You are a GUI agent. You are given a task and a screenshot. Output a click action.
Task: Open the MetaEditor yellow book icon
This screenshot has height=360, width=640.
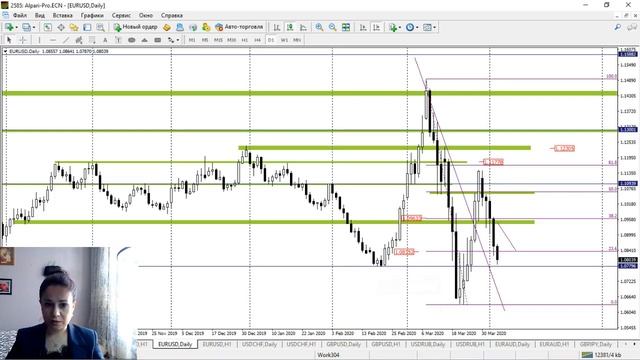167,27
